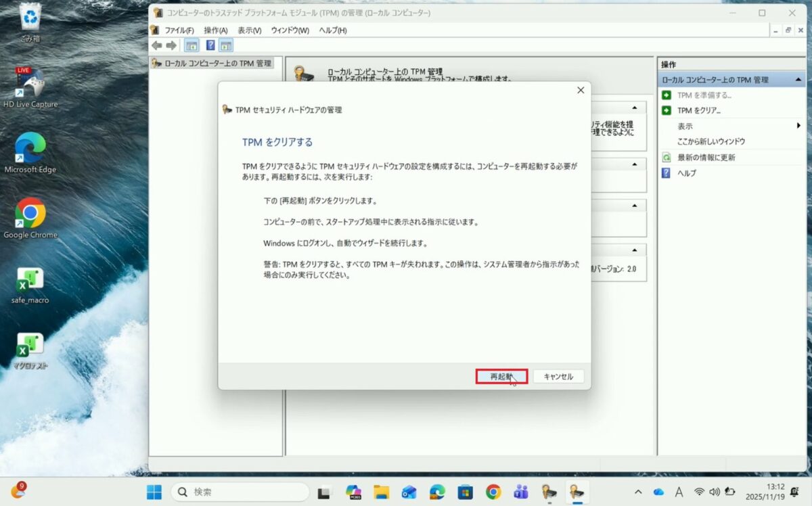
Task: Expand the 表示 submenu arrow
Action: tap(799, 126)
